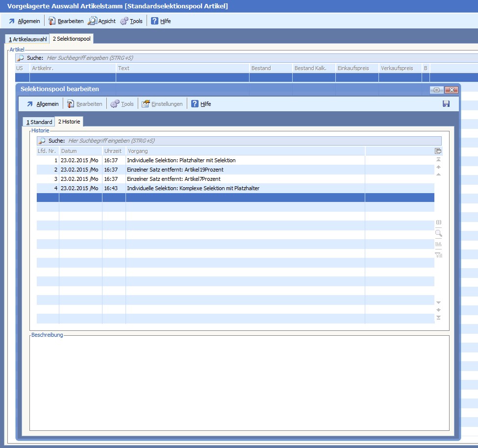Click the filter funnel icon beside Historie table
This screenshot has width=478, height=448.
point(438,255)
